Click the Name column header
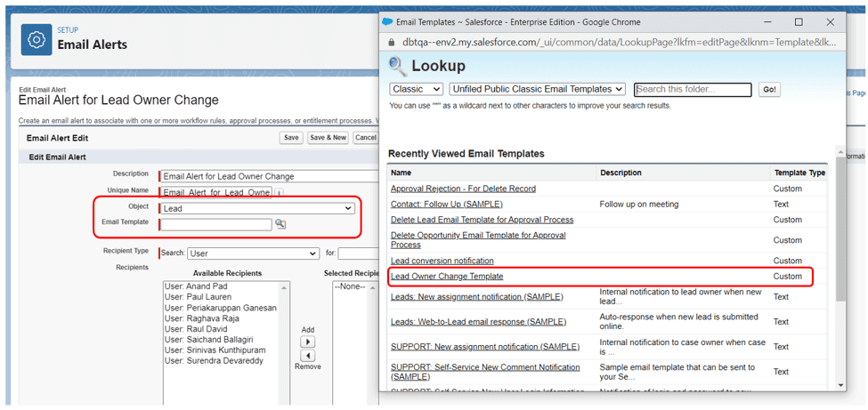 click(402, 173)
